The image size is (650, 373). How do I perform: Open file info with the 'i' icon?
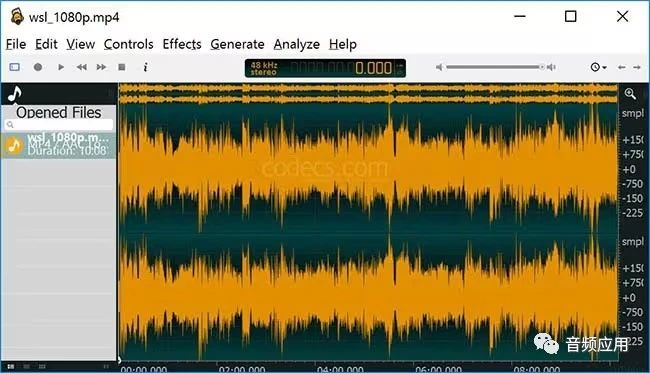(145, 67)
